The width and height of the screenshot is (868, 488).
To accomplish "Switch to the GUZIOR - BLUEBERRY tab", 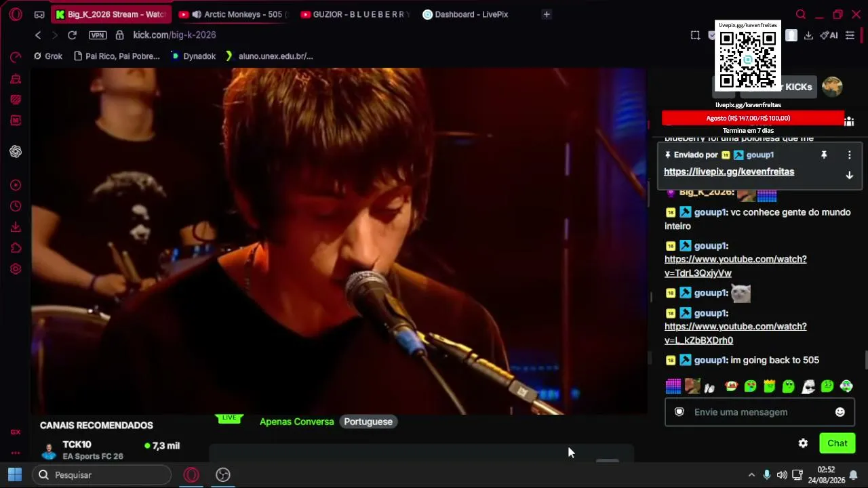I will pos(355,14).
